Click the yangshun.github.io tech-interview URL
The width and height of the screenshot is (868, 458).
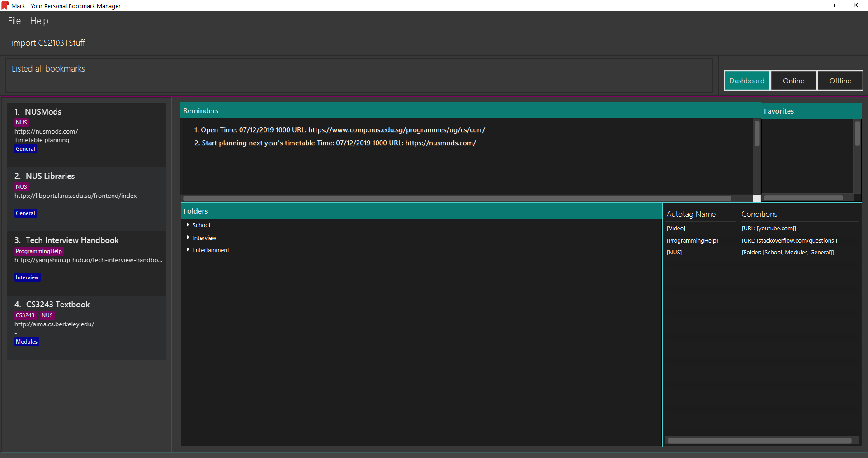88,260
